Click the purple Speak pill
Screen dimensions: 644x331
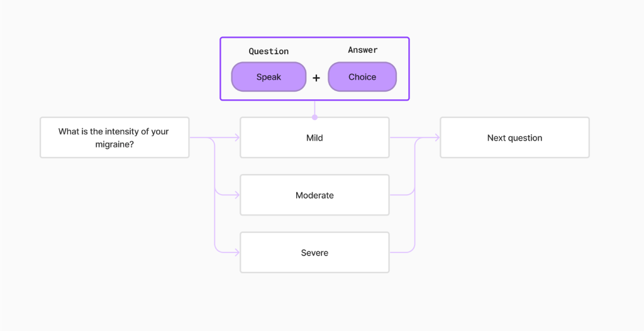click(x=269, y=77)
